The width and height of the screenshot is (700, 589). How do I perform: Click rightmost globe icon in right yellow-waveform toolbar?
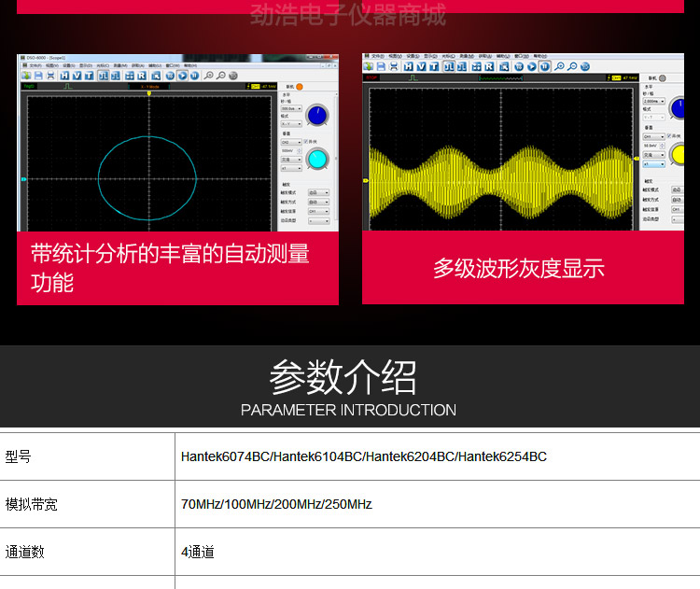[585, 66]
